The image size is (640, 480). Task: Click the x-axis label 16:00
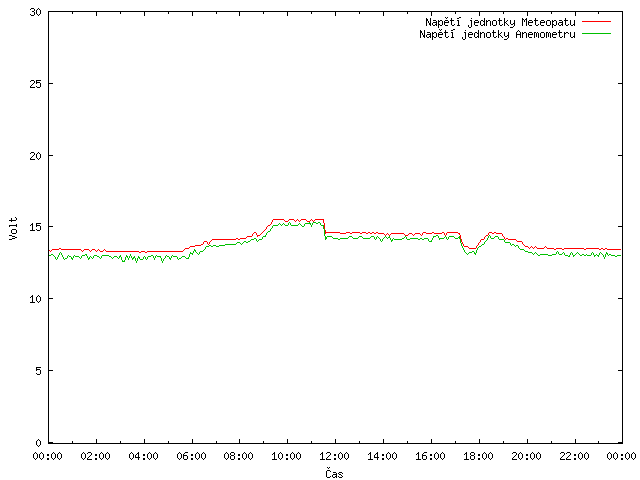pyautogui.click(x=430, y=456)
